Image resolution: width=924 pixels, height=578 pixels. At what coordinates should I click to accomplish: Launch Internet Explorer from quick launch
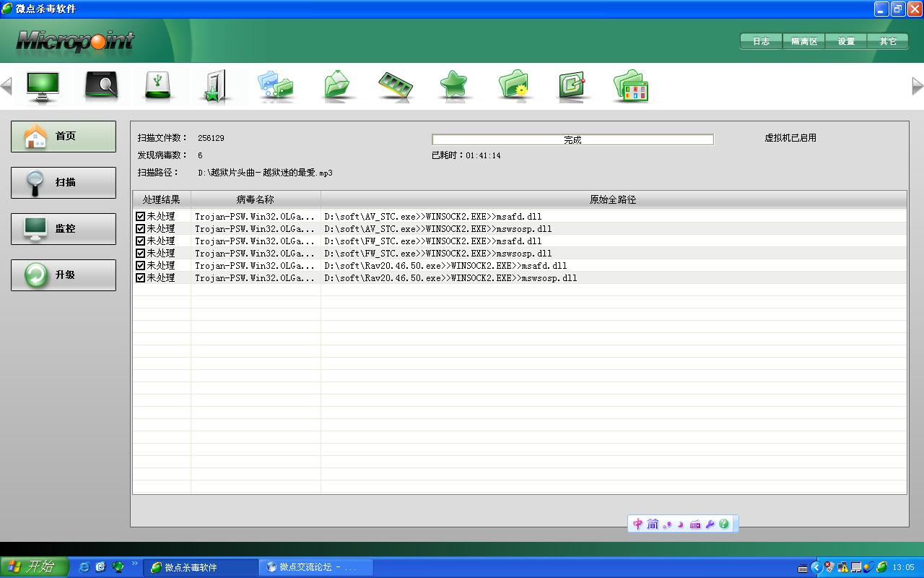coord(84,567)
